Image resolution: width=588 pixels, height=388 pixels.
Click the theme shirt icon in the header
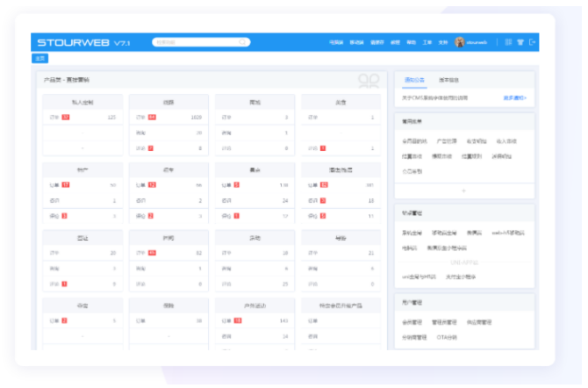520,42
